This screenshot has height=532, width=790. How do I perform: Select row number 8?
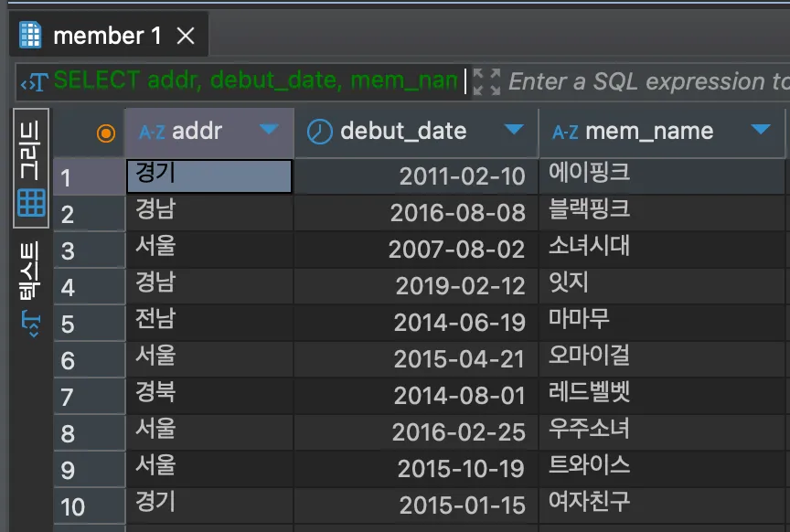(x=90, y=432)
